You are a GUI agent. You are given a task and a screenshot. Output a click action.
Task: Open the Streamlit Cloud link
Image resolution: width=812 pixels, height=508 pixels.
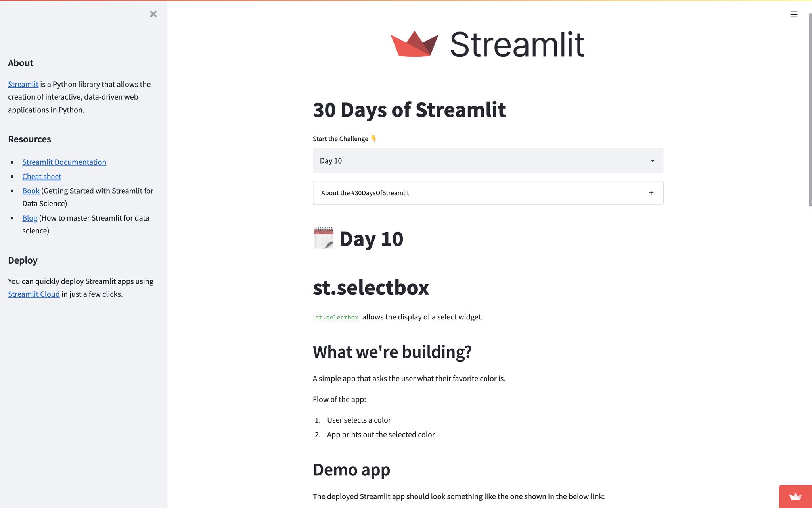(x=34, y=294)
